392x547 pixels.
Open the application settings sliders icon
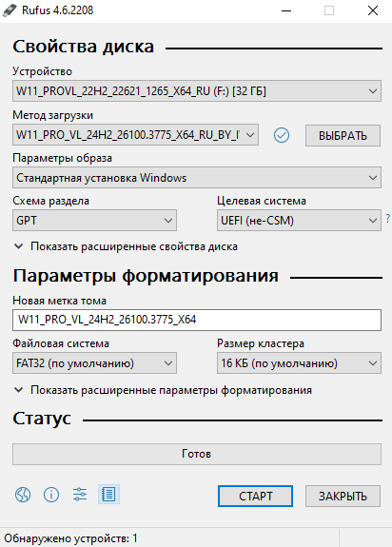pyautogui.click(x=80, y=495)
